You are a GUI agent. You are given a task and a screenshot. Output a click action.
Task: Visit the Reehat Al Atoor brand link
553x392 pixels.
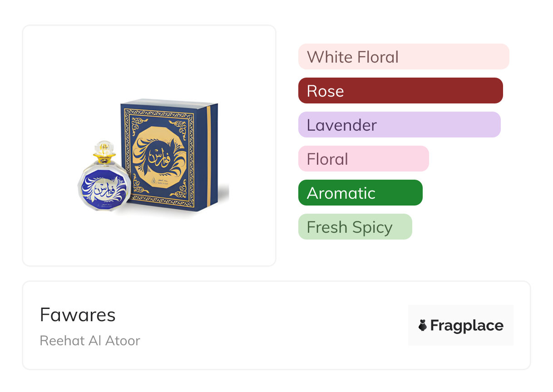(x=90, y=341)
